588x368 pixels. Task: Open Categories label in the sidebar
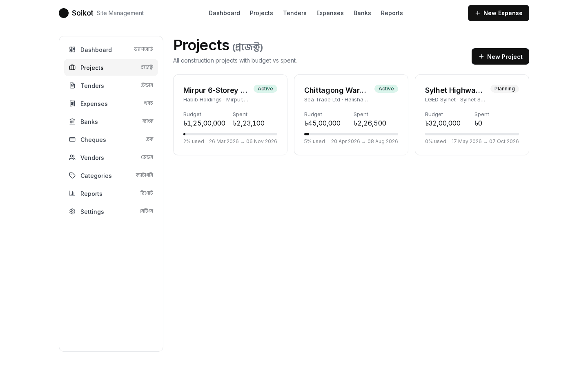96,175
